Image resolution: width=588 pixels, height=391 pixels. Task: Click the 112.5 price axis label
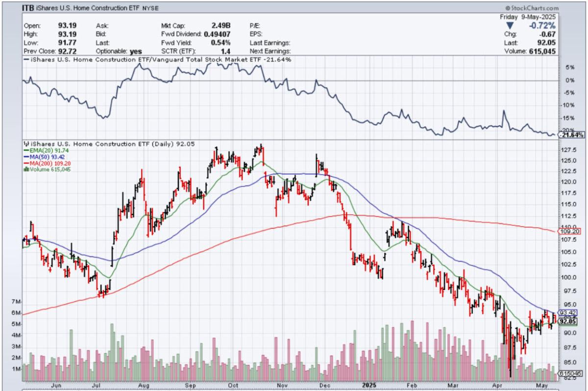point(569,216)
